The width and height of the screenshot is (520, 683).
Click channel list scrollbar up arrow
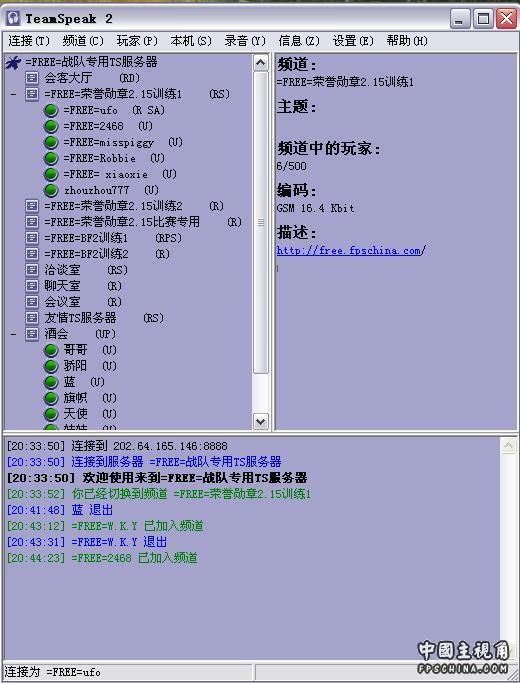pos(260,63)
